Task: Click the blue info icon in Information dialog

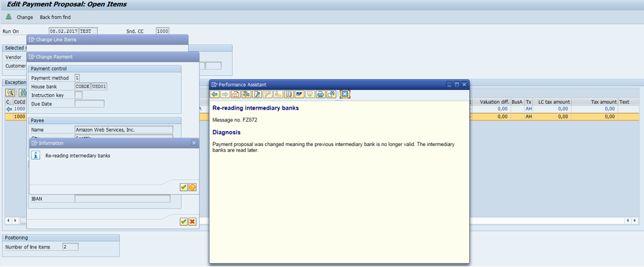Action: pos(36,156)
